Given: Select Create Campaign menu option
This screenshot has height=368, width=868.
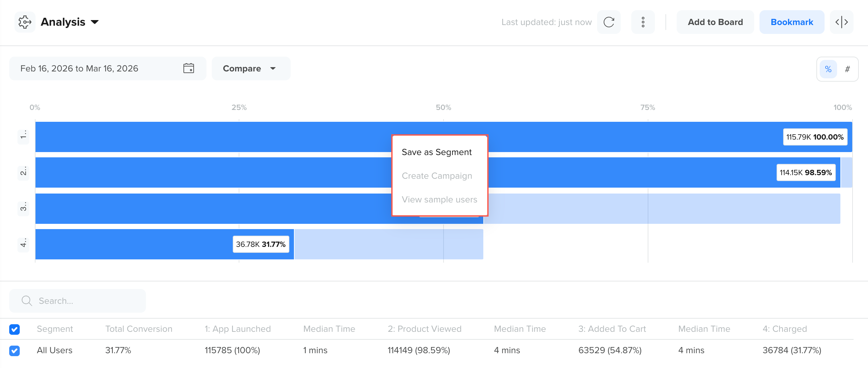Looking at the screenshot, I should click(437, 176).
